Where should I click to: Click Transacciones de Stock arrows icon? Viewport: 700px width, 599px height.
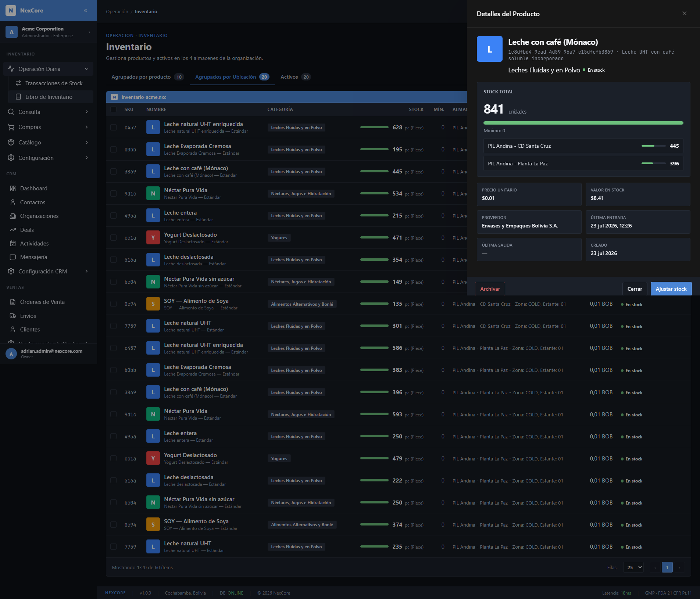click(18, 83)
